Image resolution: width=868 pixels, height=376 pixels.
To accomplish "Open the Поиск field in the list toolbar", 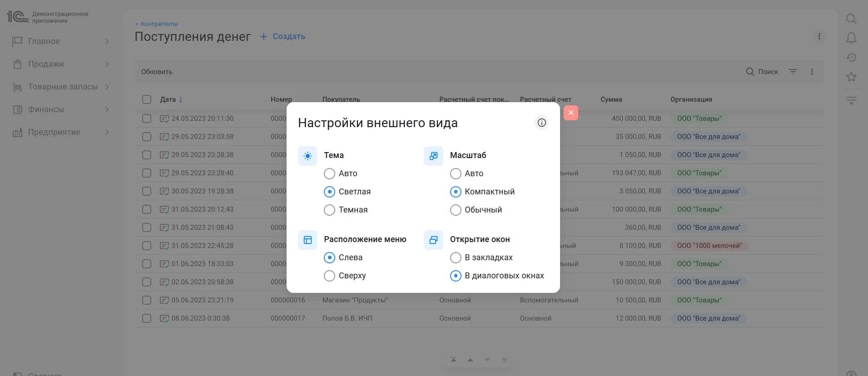I will pos(762,72).
